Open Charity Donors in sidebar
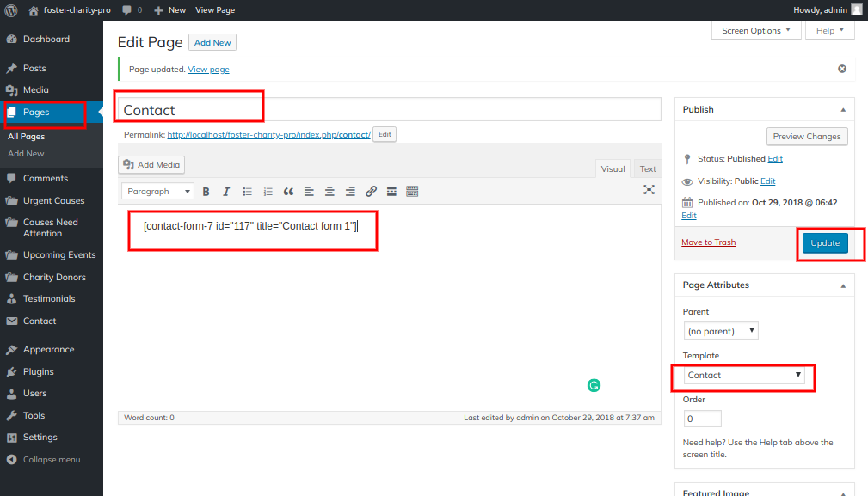The width and height of the screenshot is (868, 496). click(x=54, y=277)
